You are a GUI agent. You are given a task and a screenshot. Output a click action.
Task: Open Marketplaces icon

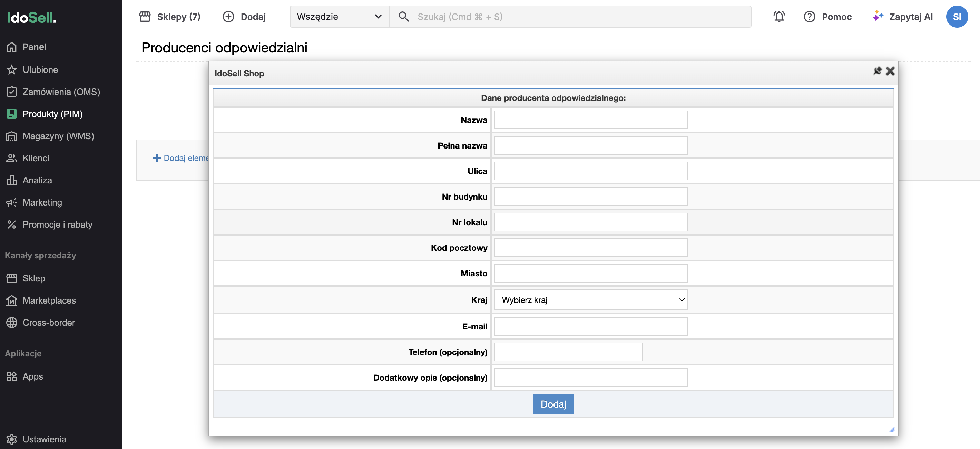point(12,300)
